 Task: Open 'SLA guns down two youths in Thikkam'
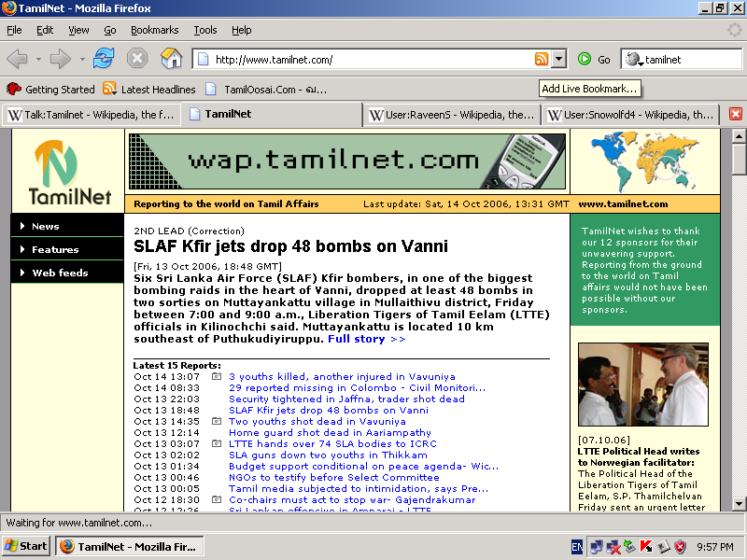pyautogui.click(x=328, y=455)
